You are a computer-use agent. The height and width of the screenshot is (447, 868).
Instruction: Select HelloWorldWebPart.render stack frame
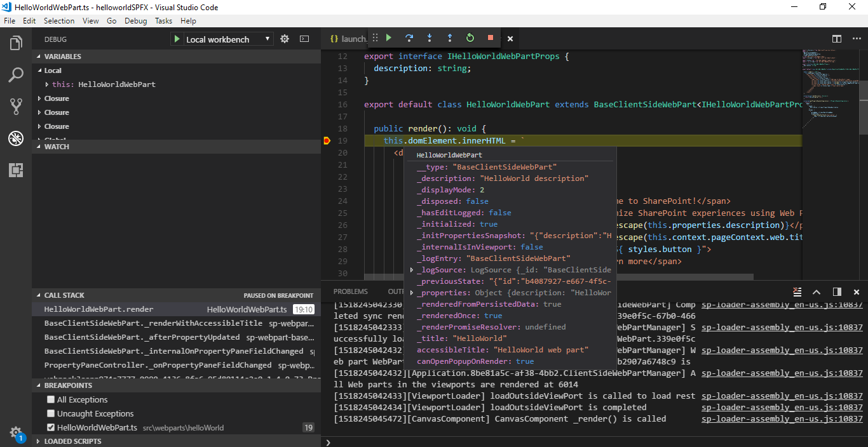[176, 309]
